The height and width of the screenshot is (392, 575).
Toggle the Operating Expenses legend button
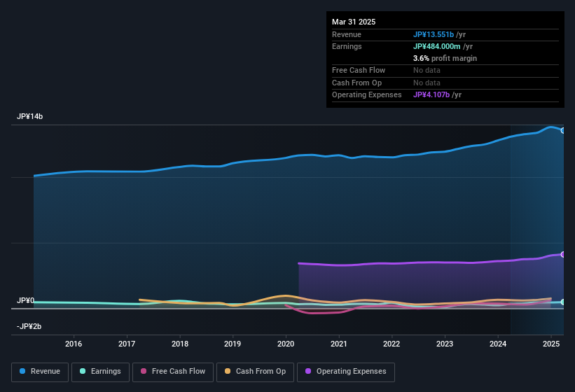click(346, 372)
